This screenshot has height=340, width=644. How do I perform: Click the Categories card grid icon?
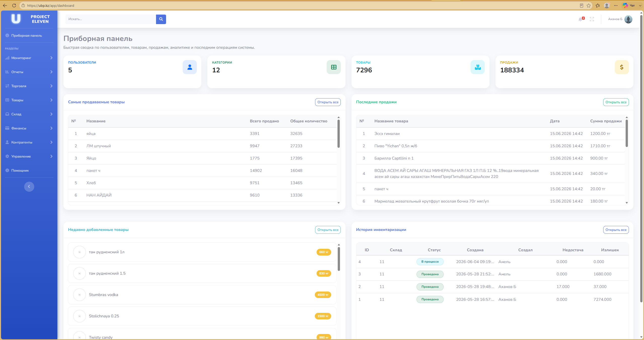(334, 67)
